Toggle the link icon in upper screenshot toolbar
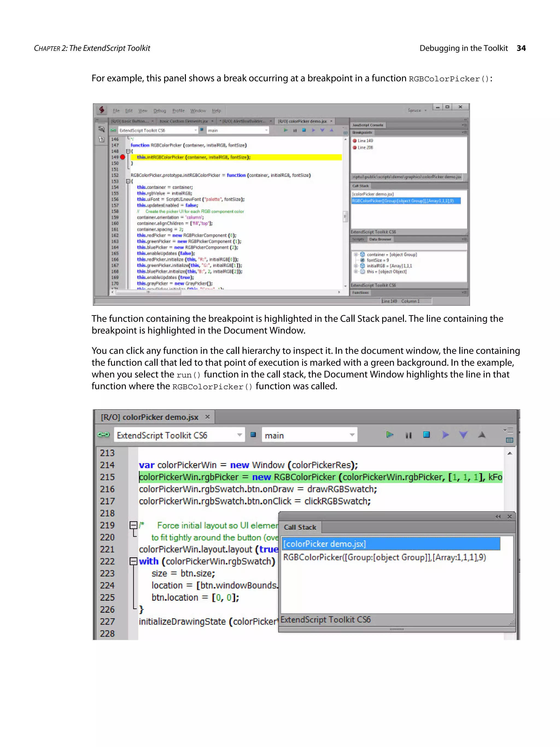 click(x=113, y=130)
